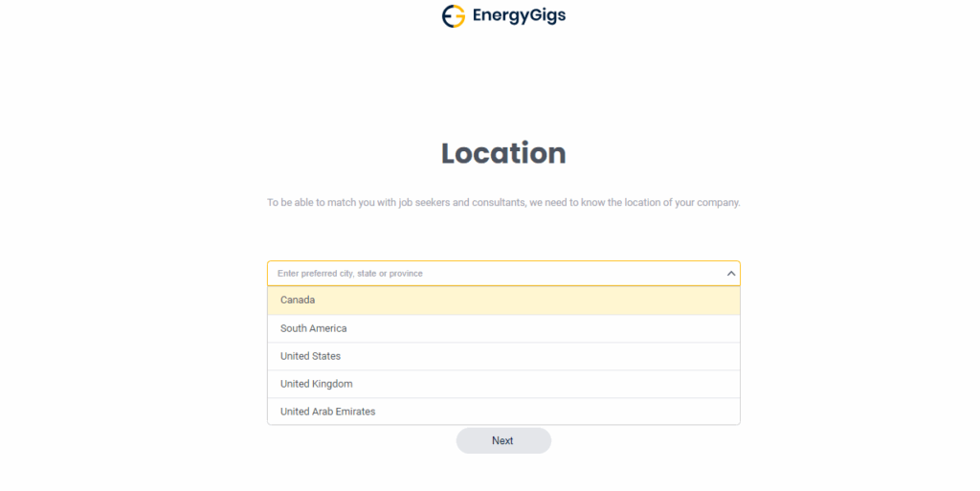Click the EnergyGigs circular logo icon
980x491 pixels.
454,16
